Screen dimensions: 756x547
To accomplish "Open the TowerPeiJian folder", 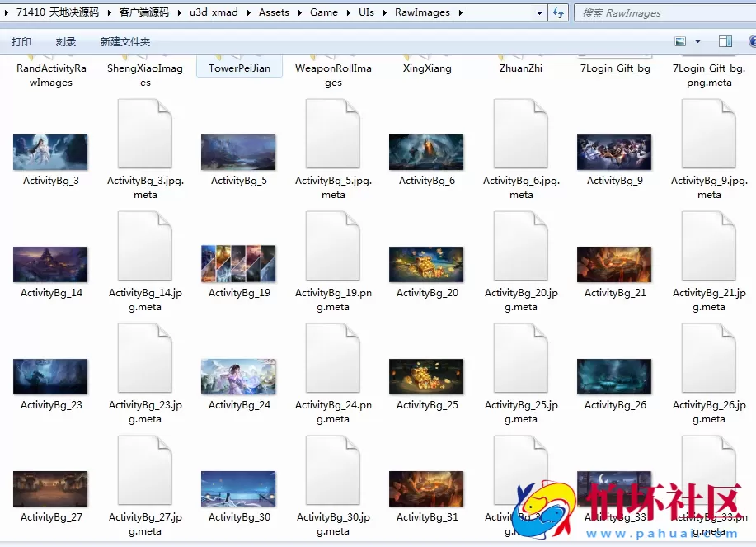I will click(239, 68).
